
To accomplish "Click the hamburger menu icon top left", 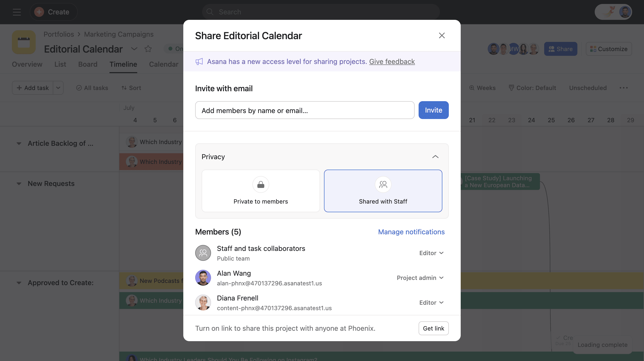I will click(16, 11).
